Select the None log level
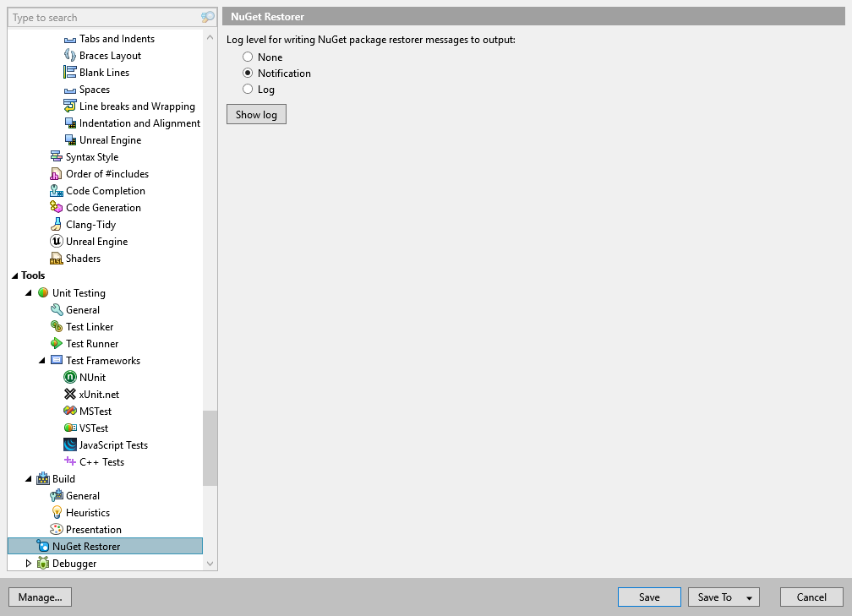Screen dimensions: 852x616 pos(248,57)
